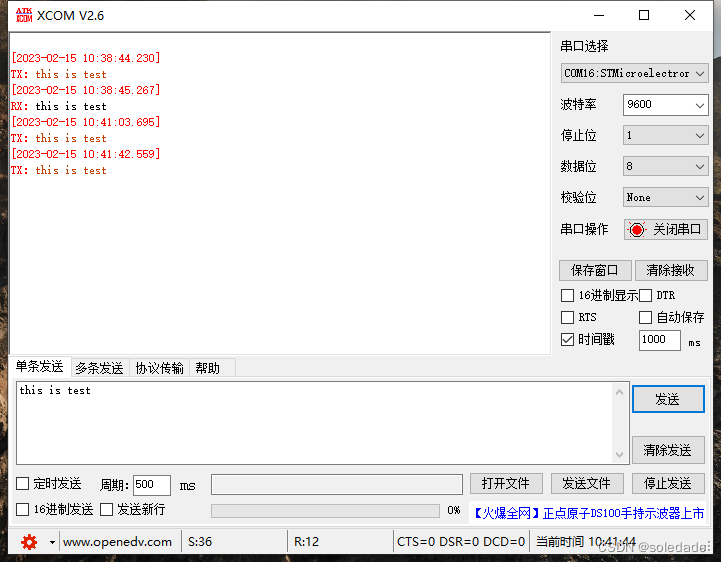Toggle the DTR checkbox

(646, 295)
